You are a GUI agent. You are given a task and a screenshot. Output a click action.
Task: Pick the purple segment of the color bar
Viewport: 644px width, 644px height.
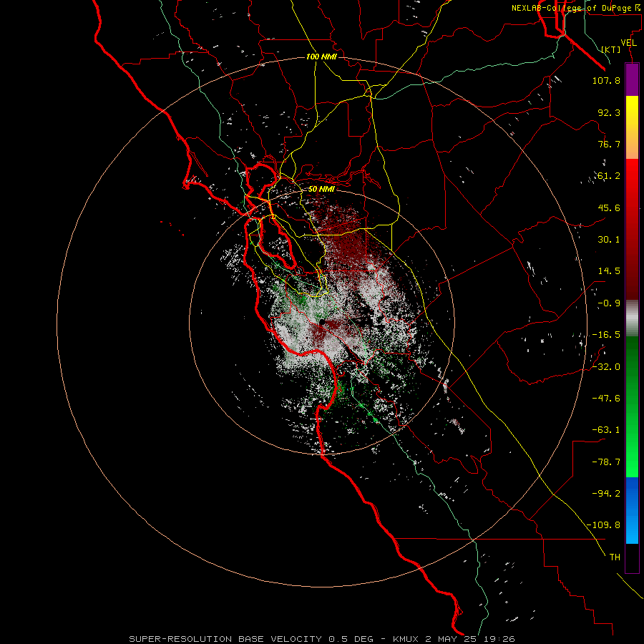click(x=632, y=80)
